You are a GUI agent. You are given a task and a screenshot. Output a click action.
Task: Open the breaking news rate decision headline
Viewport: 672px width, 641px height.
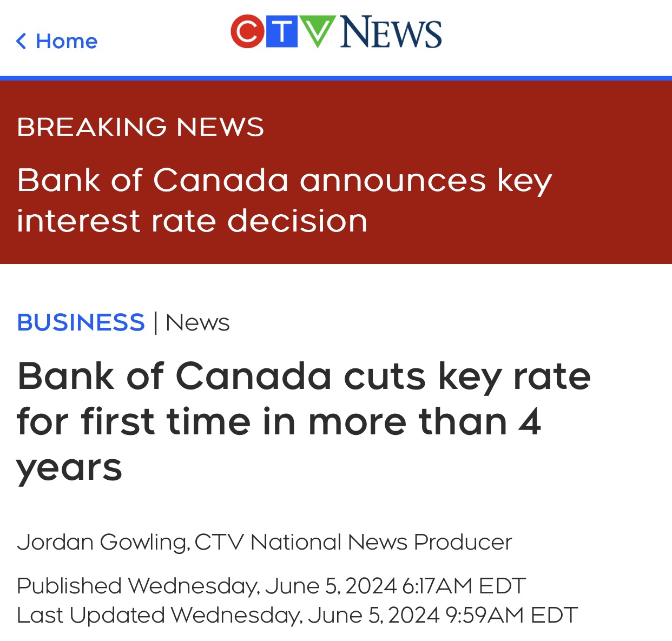click(x=285, y=200)
